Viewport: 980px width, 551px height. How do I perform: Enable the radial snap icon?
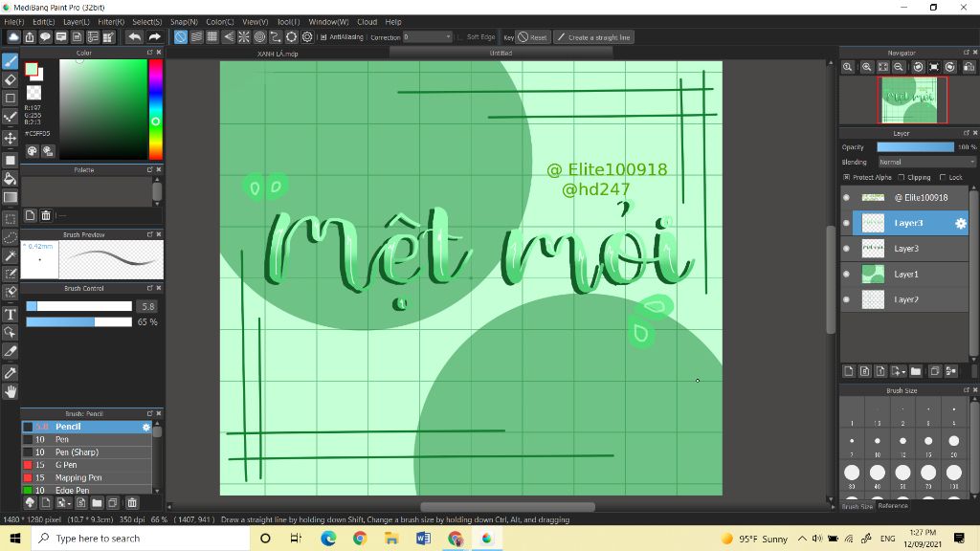point(244,37)
